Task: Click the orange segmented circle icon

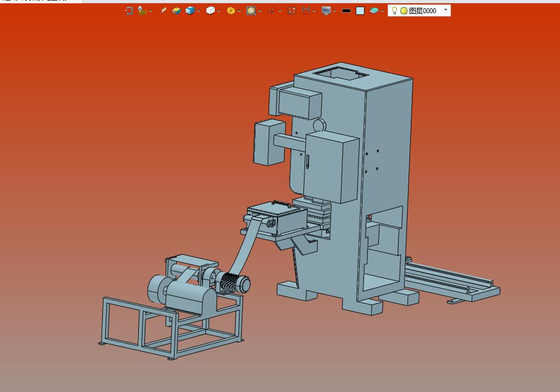Action: (231, 10)
